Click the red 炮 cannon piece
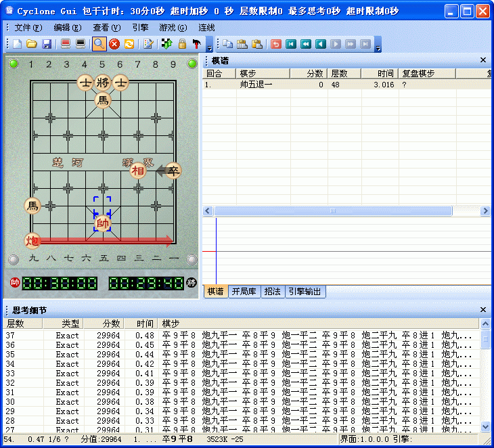494x448 pixels. pyautogui.click(x=32, y=241)
